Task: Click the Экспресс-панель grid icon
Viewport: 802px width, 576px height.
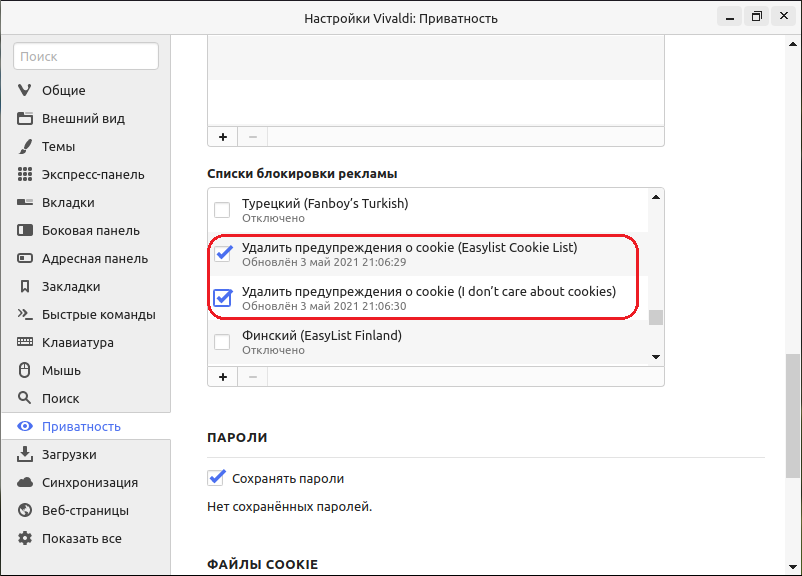Action: (25, 174)
